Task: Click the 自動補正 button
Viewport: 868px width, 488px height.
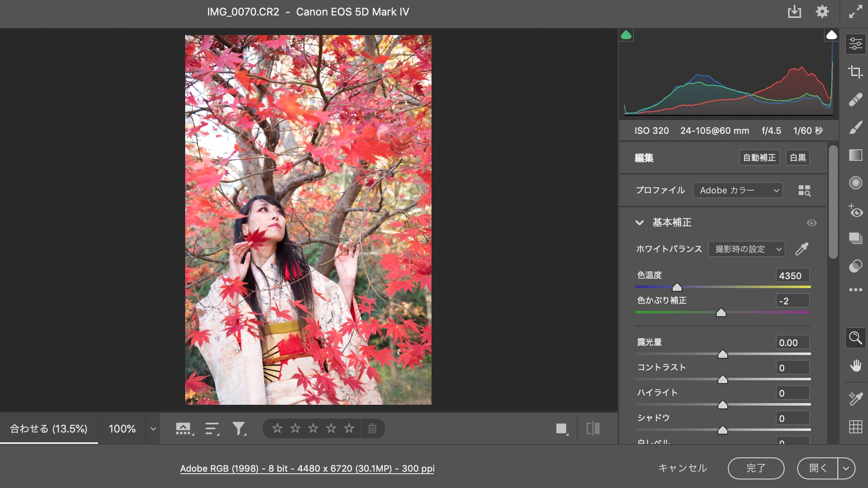Action: 759,157
